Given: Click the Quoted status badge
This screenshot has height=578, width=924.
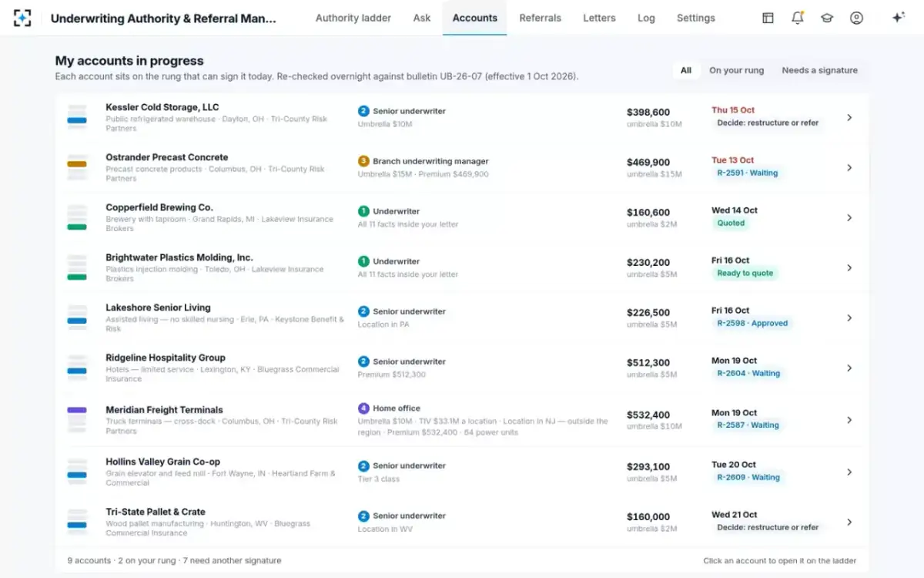Looking at the screenshot, I should click(x=731, y=223).
